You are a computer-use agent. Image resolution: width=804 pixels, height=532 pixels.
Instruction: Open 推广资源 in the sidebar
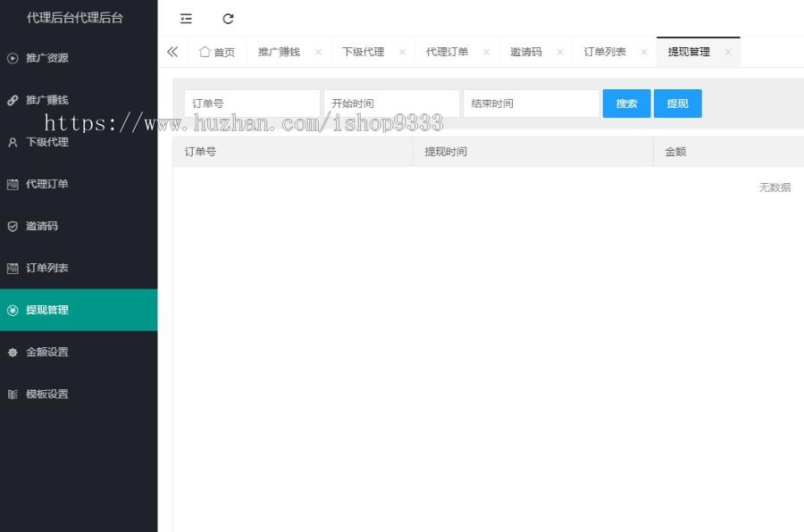[x=79, y=58]
